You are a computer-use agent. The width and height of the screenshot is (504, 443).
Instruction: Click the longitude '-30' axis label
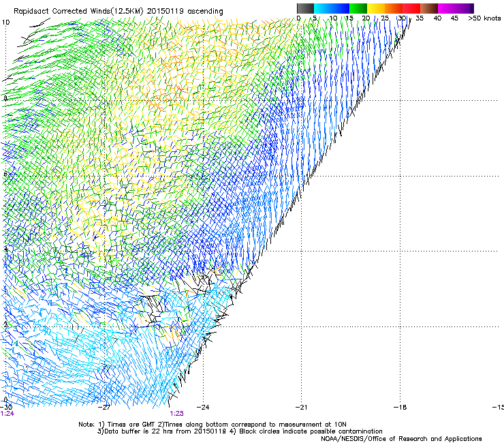[x=6, y=407]
